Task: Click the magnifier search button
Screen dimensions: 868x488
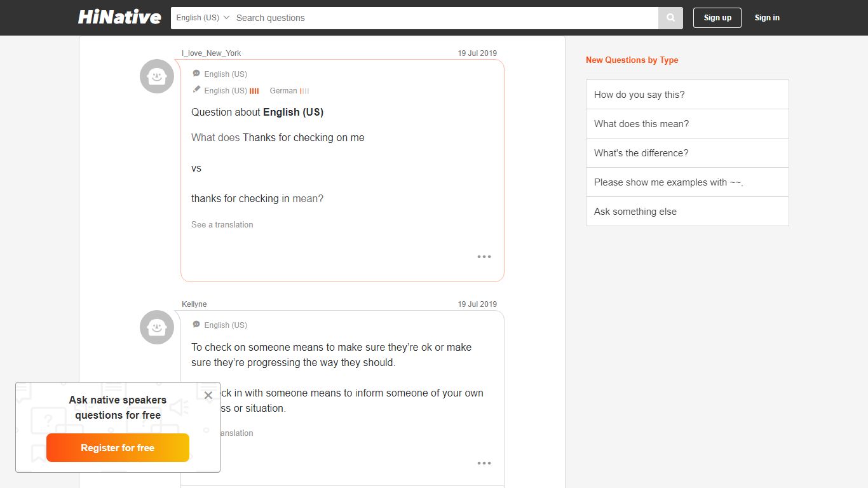Action: coord(670,18)
